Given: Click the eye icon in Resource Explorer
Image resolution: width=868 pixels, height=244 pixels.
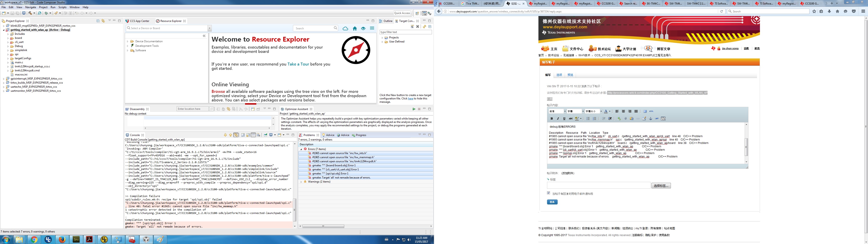Looking at the screenshot, I should [x=363, y=29].
